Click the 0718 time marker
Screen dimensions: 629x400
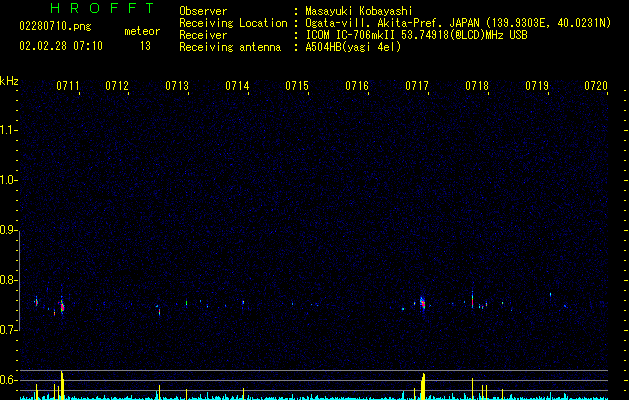coord(477,86)
